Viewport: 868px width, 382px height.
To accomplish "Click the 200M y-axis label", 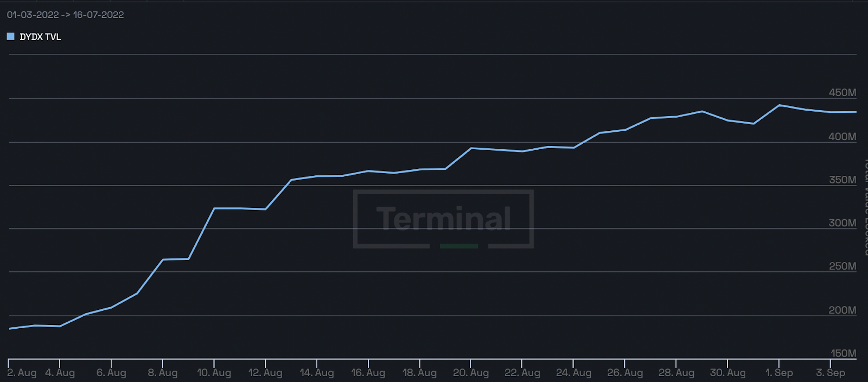I will pos(842,310).
